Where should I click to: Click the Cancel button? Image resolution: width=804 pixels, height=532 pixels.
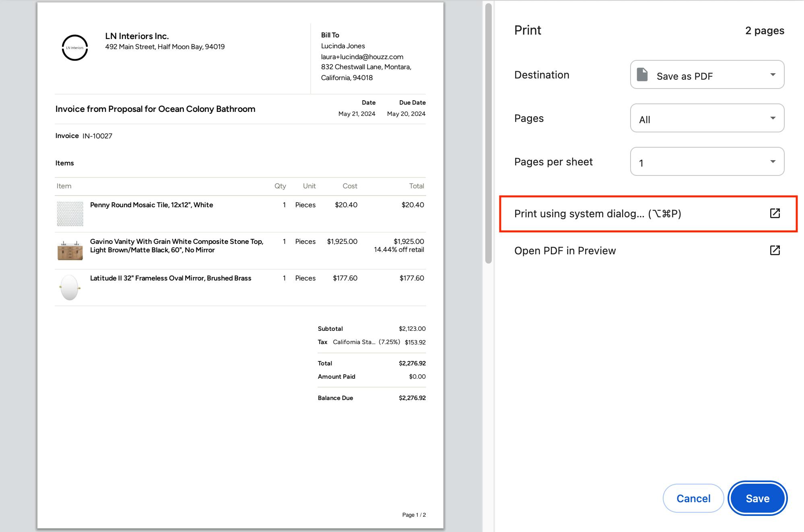pyautogui.click(x=693, y=498)
